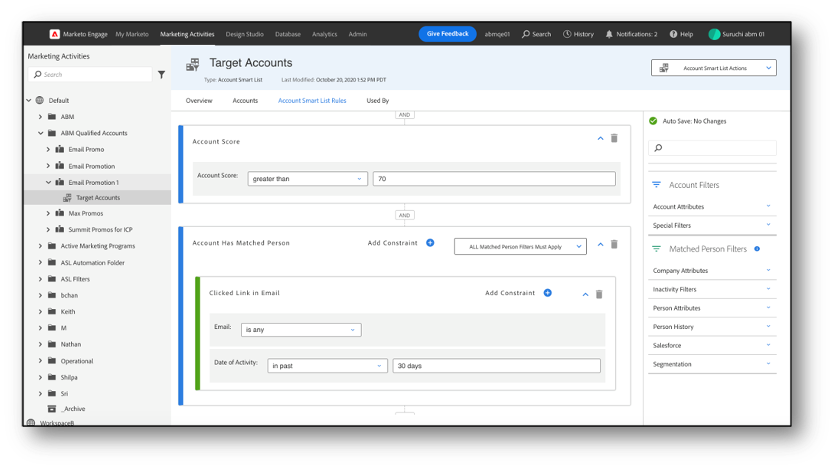Click the Marketo Engage logo icon
This screenshot has height=469, width=834.
click(x=54, y=34)
